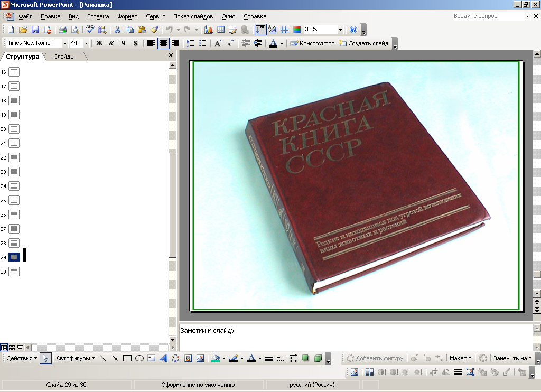Insert a text box with drawing toolbar
541x392 pixels.
(x=152, y=358)
